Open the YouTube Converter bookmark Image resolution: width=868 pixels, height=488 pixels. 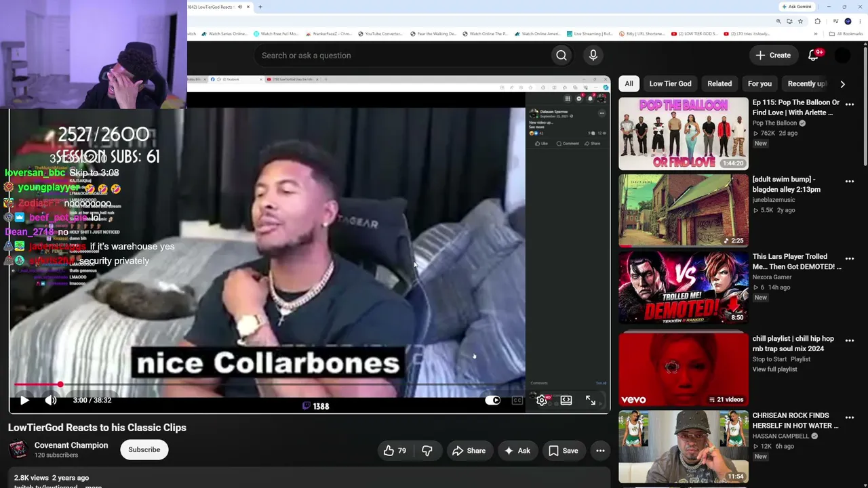(380, 34)
